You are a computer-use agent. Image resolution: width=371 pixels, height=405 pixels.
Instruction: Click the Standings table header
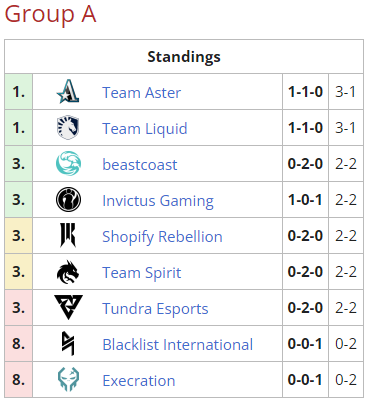(184, 57)
